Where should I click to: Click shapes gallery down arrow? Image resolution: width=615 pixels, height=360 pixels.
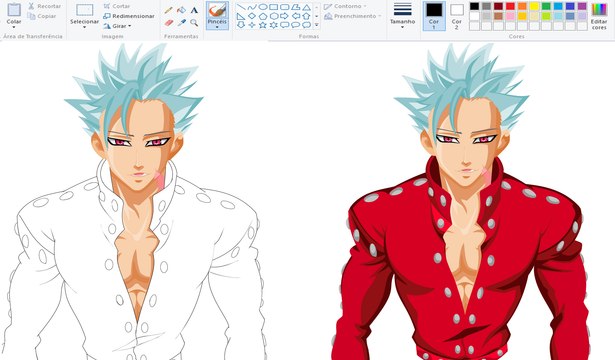(x=317, y=16)
